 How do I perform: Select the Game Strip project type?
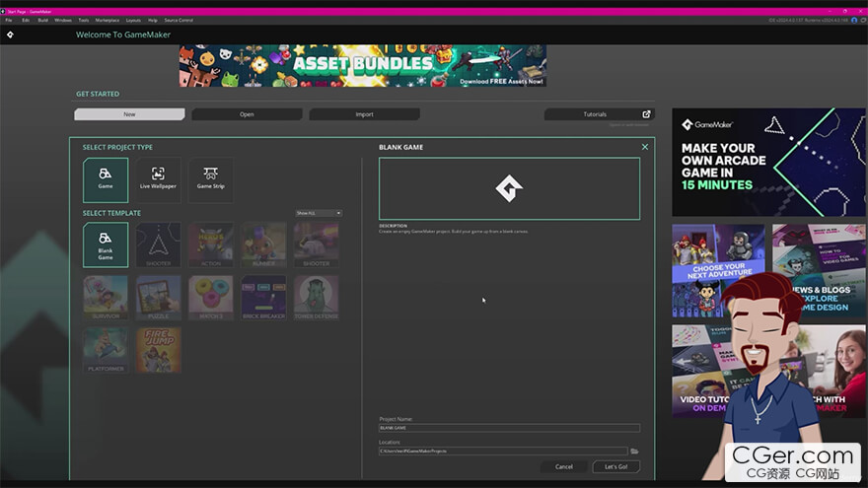(x=210, y=179)
